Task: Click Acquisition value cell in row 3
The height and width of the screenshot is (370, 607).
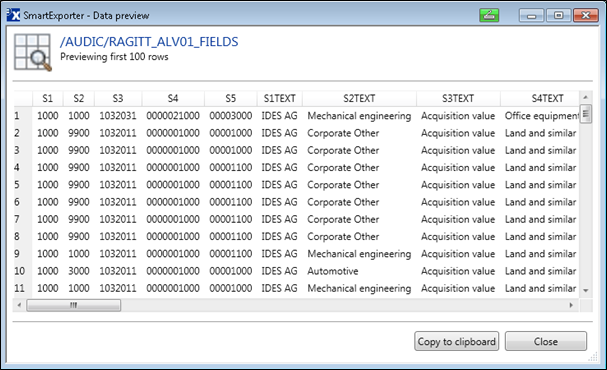Action: (458, 150)
